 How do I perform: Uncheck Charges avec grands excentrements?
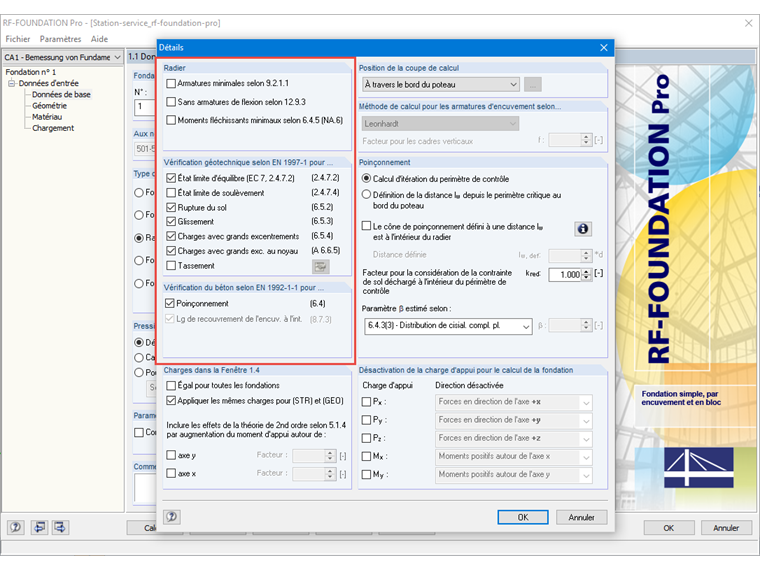click(171, 236)
